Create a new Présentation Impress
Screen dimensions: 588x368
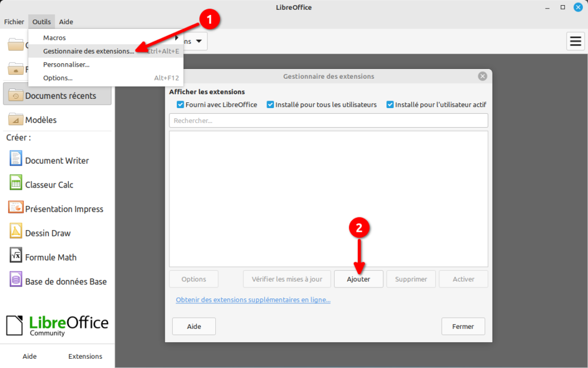point(64,209)
